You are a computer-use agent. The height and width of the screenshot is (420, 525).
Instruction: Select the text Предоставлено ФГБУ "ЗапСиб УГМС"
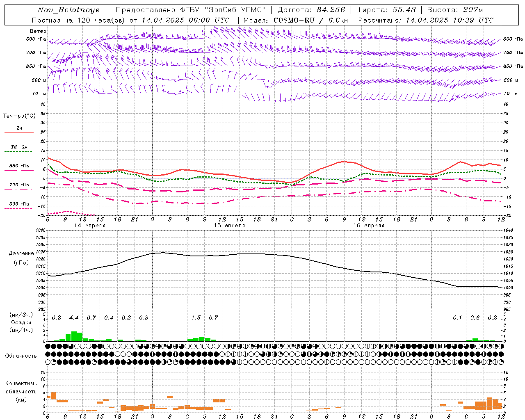(x=191, y=10)
